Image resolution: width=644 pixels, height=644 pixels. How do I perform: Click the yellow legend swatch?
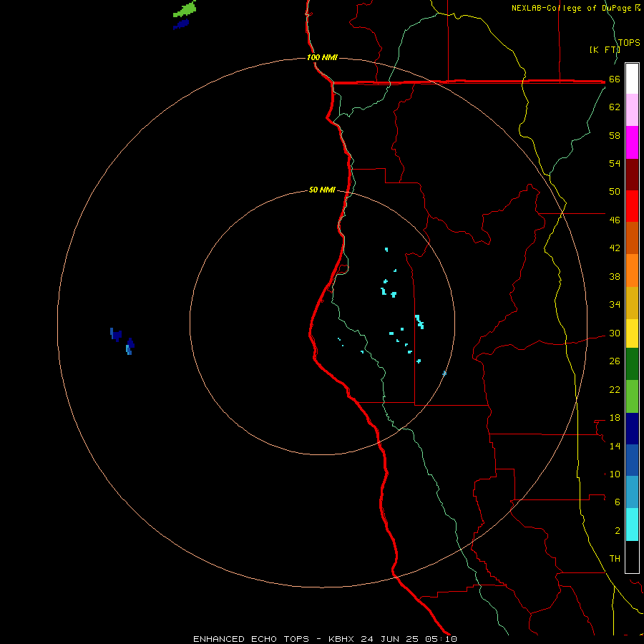coord(632,333)
